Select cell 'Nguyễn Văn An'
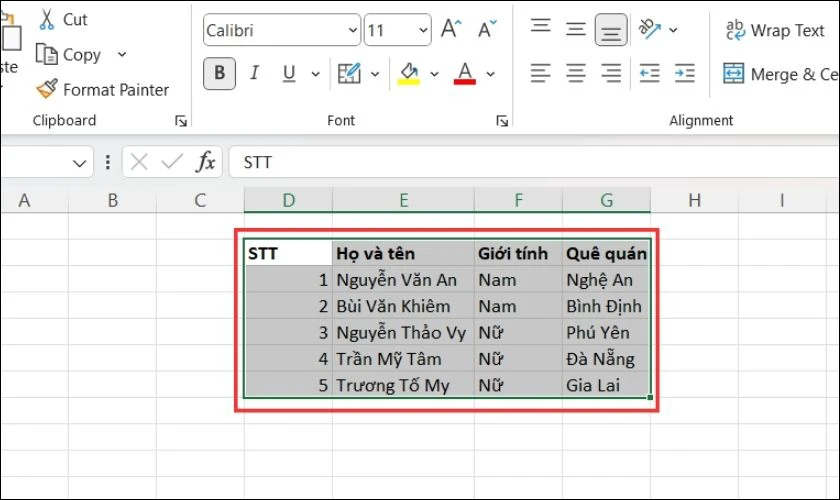The width and height of the screenshot is (840, 500). coord(403,280)
